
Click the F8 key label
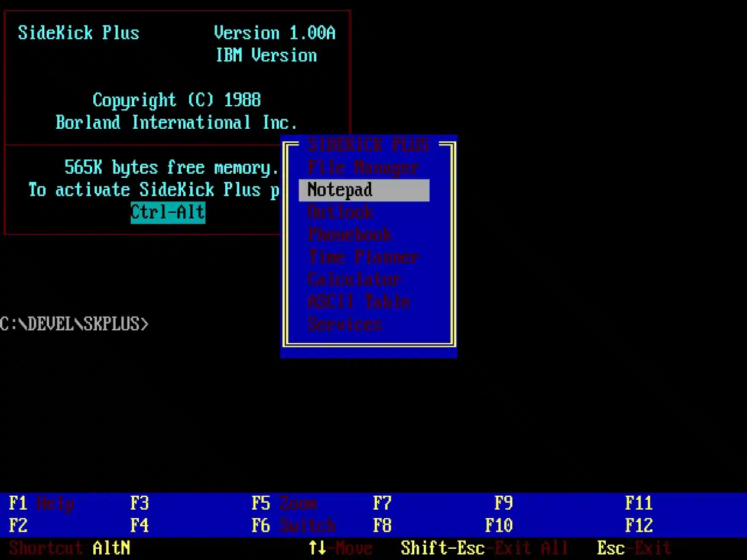(382, 525)
